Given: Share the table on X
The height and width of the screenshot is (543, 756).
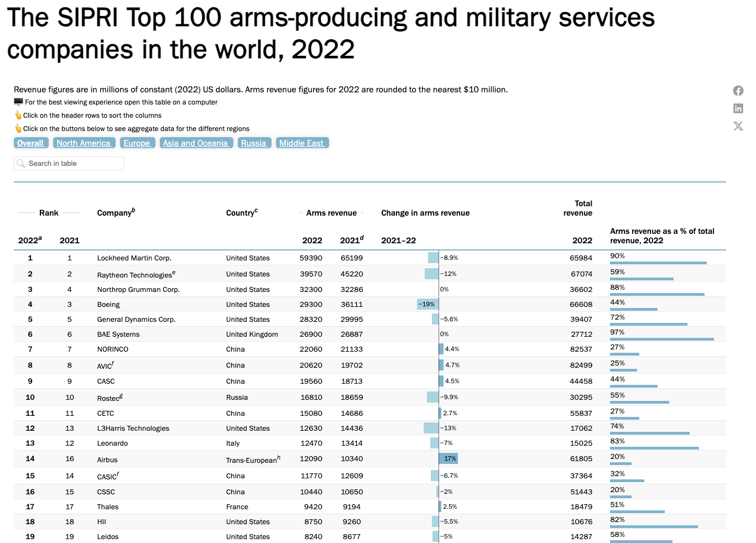Looking at the screenshot, I should (738, 126).
